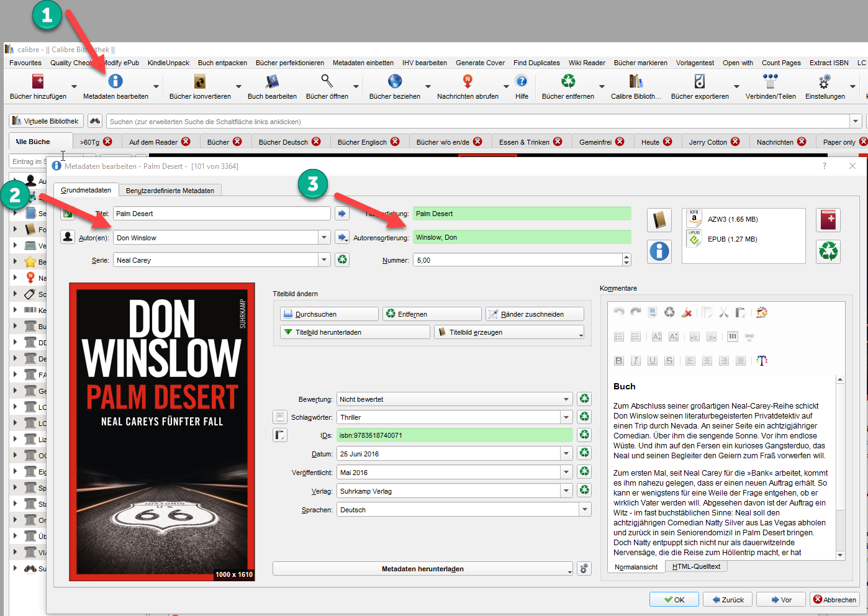Click the brown book cover-from-format icon
868x616 pixels.
pos(659,220)
